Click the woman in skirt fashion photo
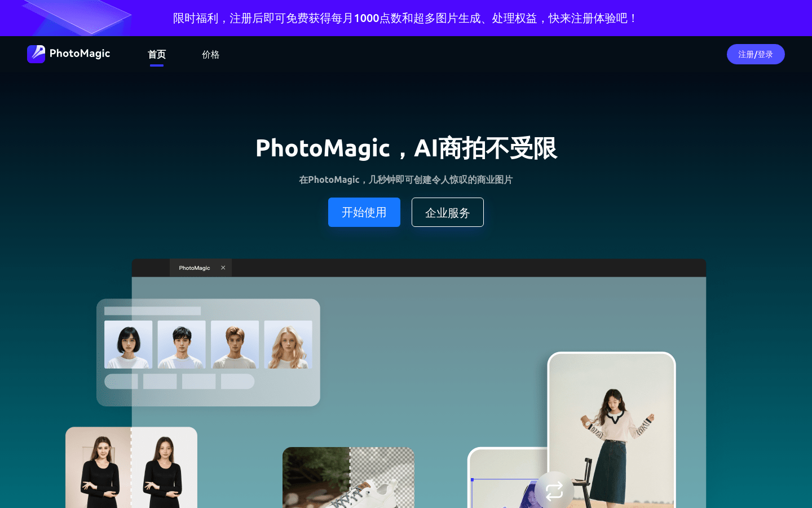The height and width of the screenshot is (508, 812). (x=612, y=431)
